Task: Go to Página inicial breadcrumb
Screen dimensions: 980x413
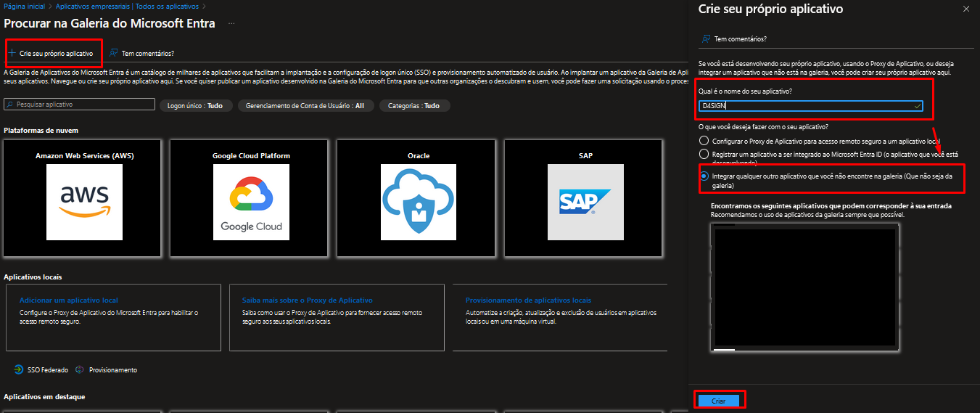Action: [24, 6]
